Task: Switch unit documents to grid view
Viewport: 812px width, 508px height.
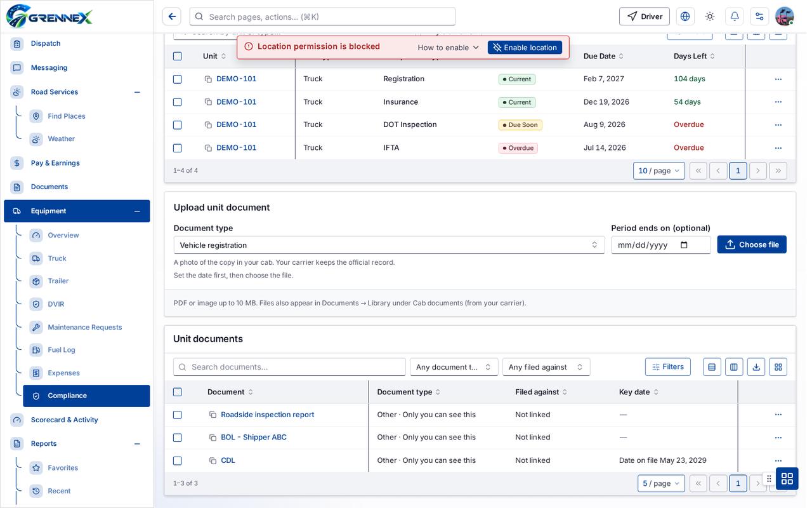Action: pyautogui.click(x=778, y=367)
